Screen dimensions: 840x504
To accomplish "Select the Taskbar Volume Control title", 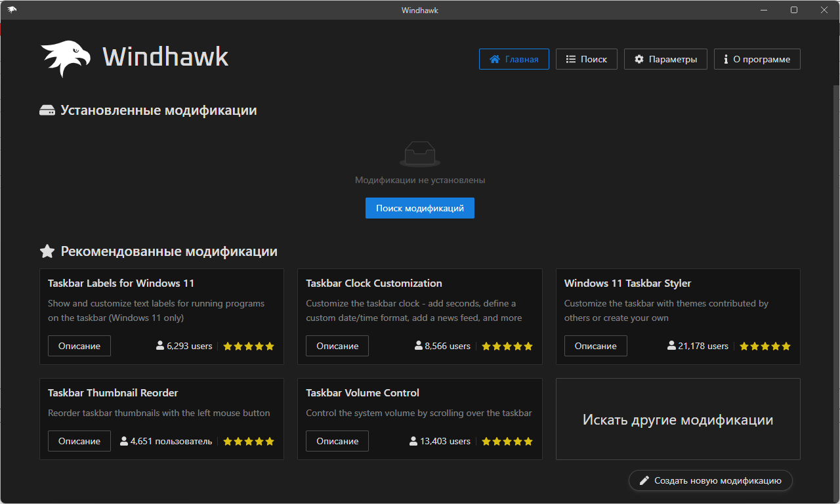I will tap(363, 393).
